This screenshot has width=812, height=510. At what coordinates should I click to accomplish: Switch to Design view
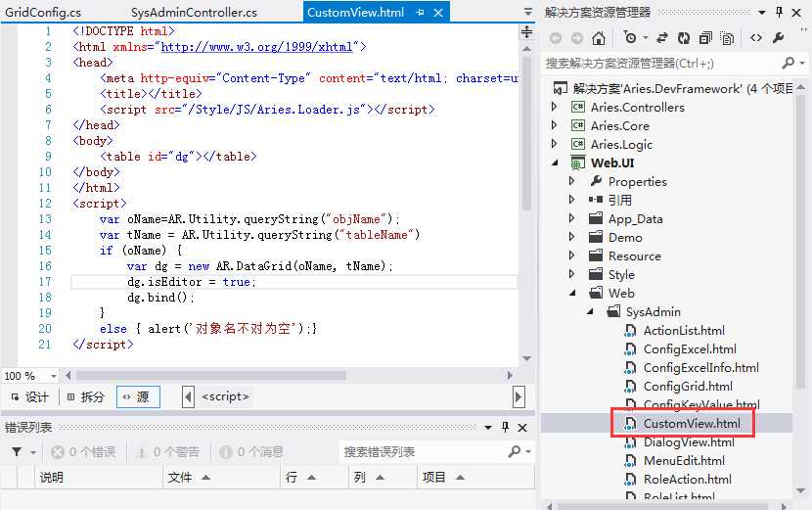coord(30,397)
